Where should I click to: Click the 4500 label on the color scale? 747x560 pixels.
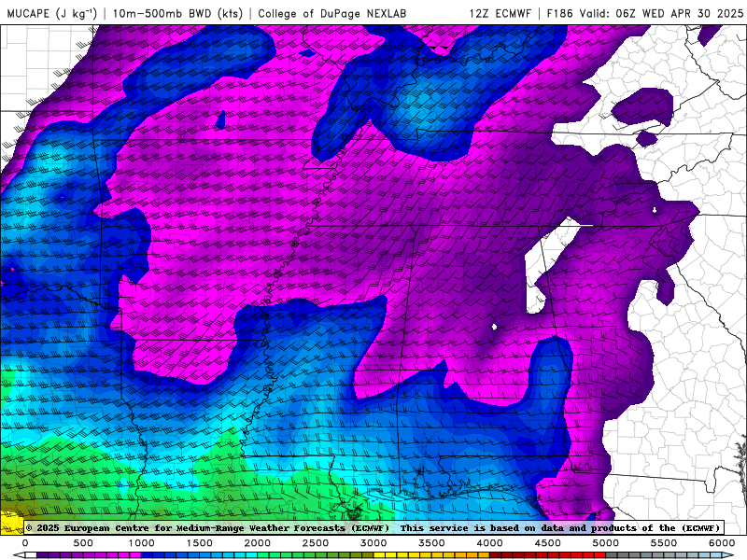pyautogui.click(x=548, y=543)
